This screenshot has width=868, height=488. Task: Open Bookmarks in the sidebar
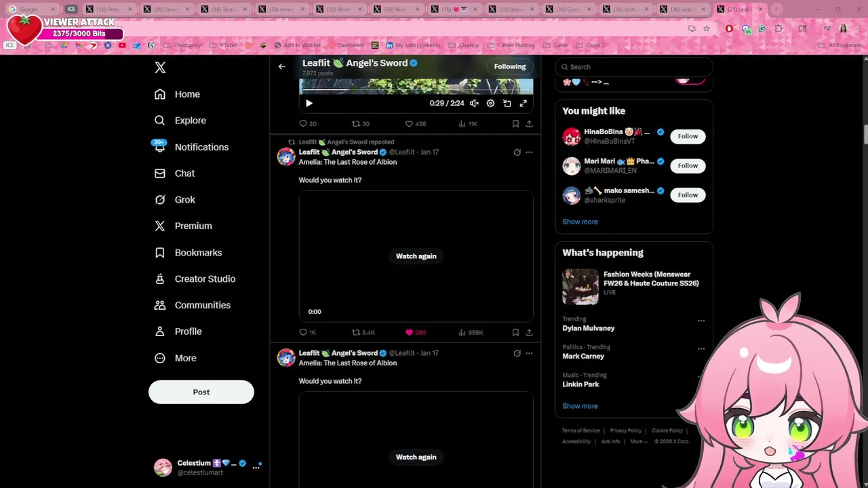pos(188,253)
